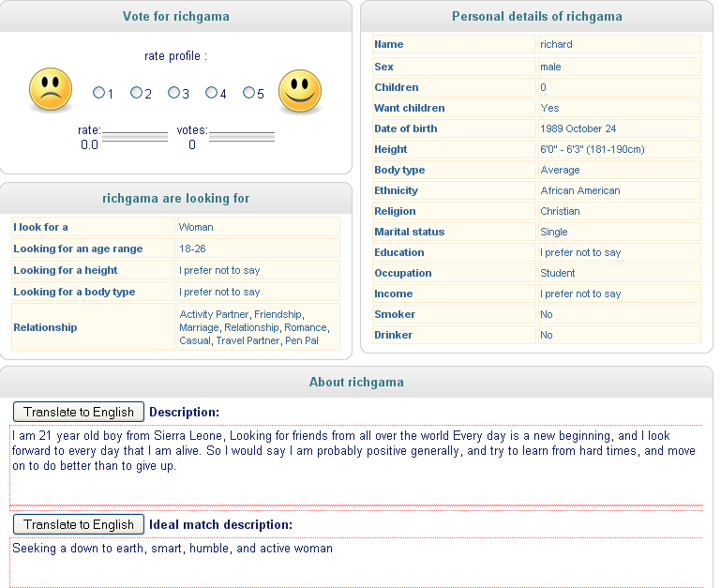Click the 'About richgama' section header
The width and height of the screenshot is (721, 588).
pyautogui.click(x=356, y=382)
